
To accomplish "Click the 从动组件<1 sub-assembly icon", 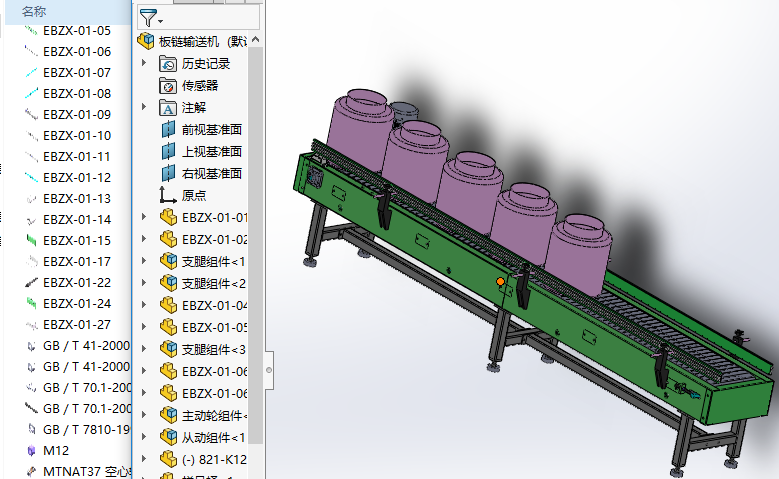I will (168, 437).
